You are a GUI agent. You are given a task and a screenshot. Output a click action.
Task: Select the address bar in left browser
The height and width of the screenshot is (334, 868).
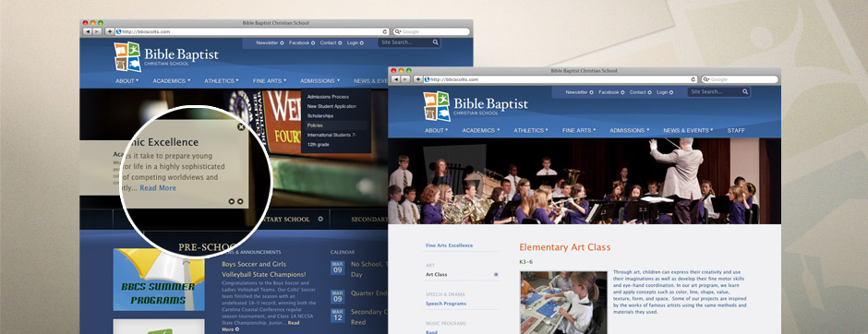pos(252,32)
